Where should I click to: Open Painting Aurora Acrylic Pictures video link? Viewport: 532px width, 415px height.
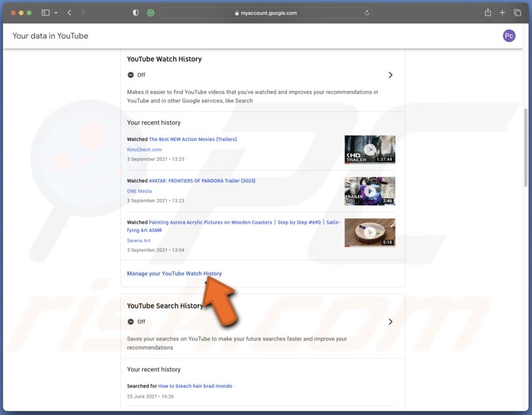coord(234,226)
